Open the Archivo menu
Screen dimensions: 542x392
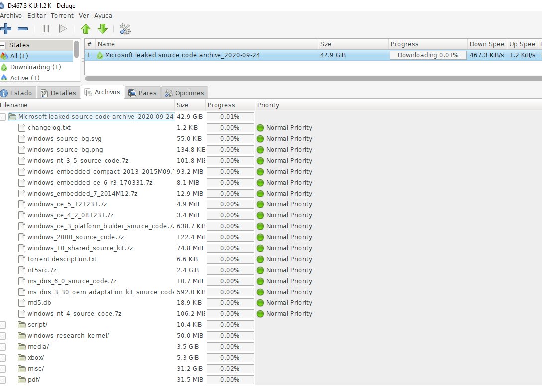pyautogui.click(x=11, y=15)
